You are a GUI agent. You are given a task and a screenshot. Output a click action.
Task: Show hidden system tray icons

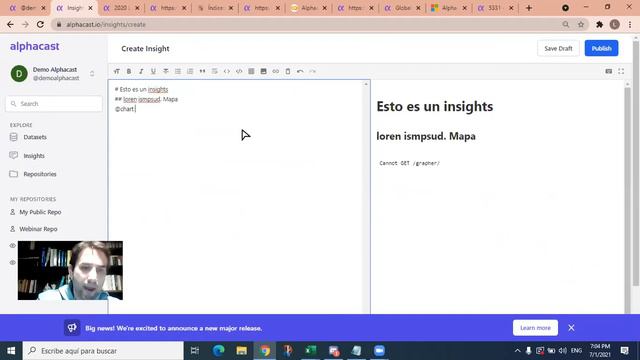click(x=517, y=351)
